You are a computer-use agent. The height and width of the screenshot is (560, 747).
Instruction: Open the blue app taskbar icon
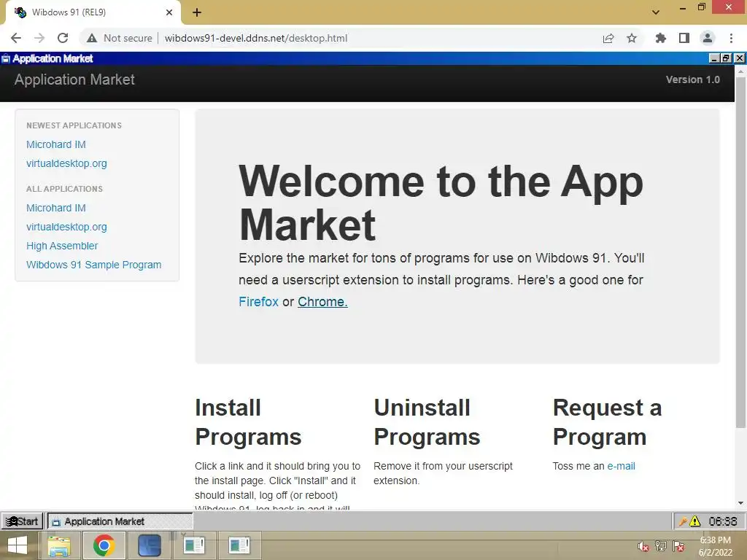[x=150, y=545]
